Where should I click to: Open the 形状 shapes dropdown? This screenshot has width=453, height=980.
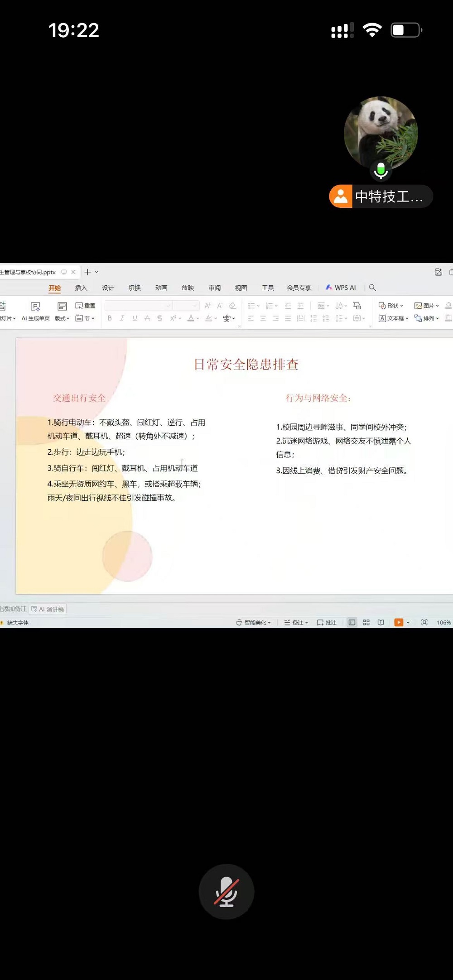click(x=390, y=306)
